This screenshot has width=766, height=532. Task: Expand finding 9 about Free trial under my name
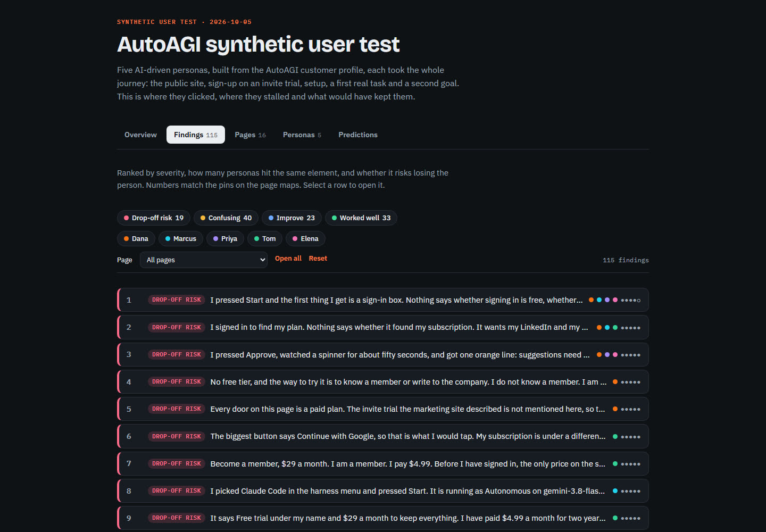click(383, 518)
